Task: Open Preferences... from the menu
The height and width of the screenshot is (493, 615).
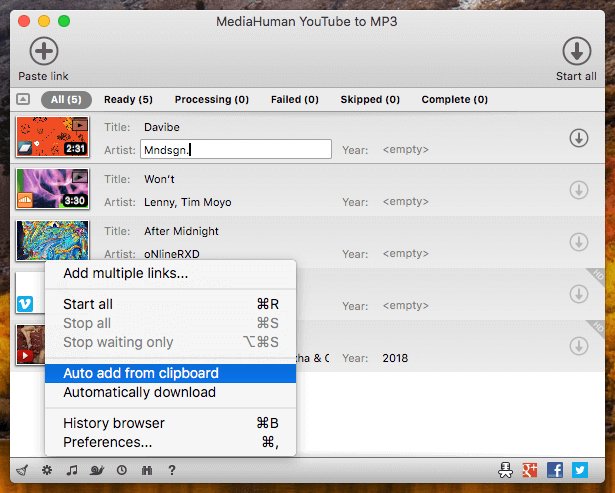Action: point(171,442)
